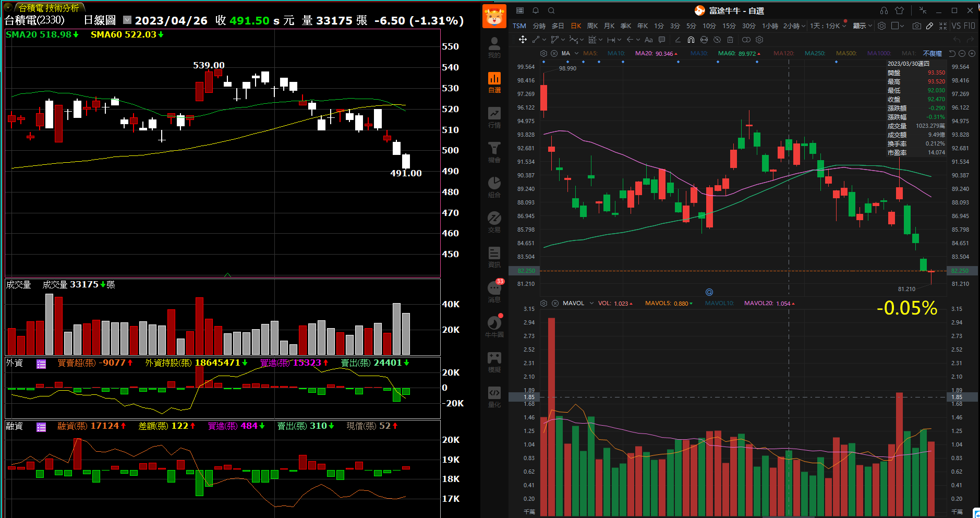The width and height of the screenshot is (980, 518).
Task: Toggle the MA250 line visibility
Action: coord(815,53)
